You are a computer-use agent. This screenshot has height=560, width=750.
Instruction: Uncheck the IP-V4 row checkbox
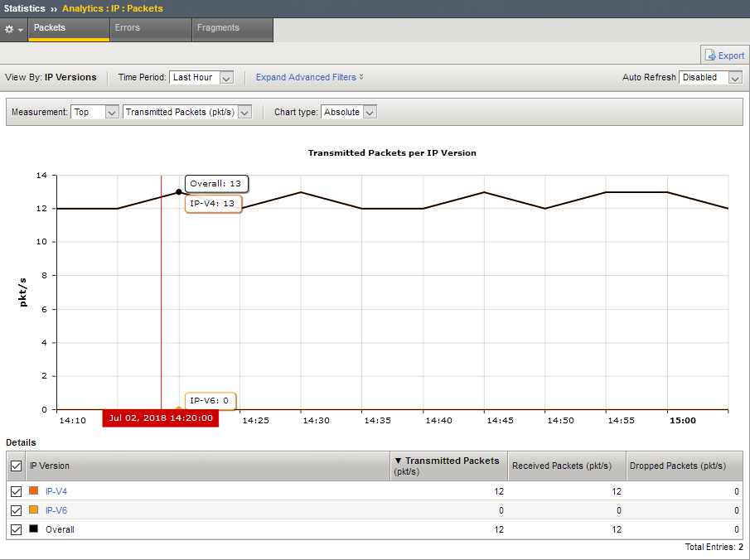point(16,491)
